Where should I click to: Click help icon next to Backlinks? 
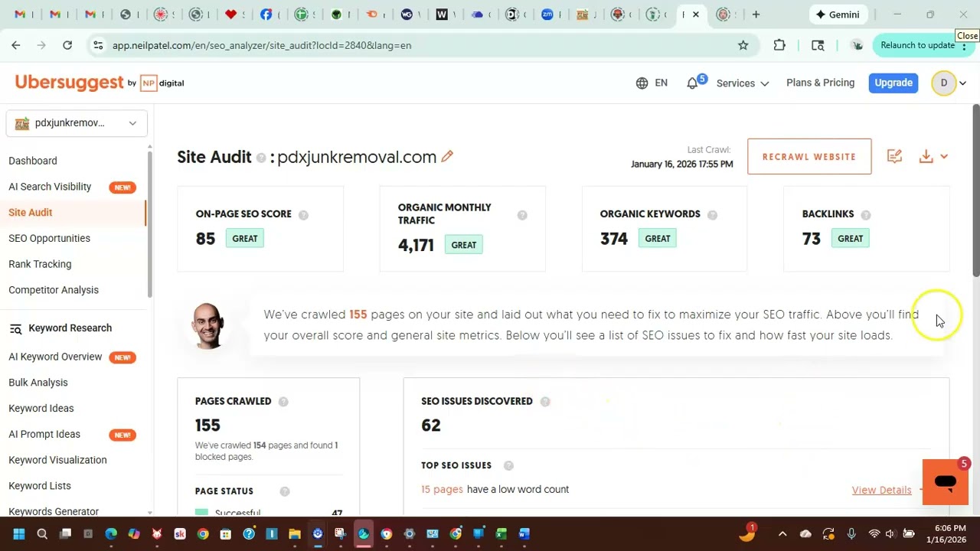(x=866, y=214)
